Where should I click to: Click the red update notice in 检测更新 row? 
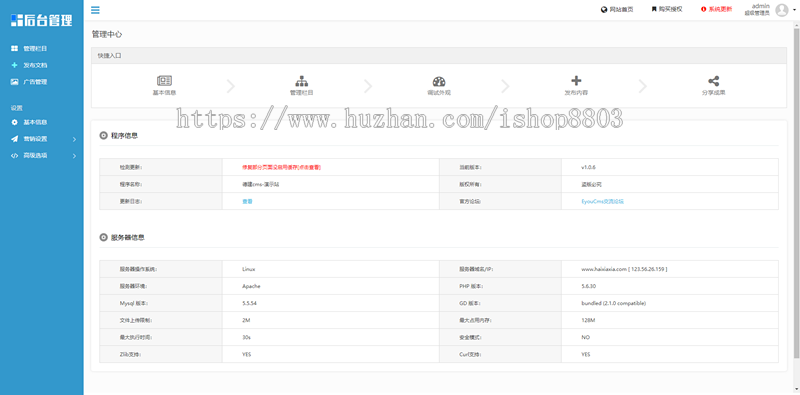282,167
